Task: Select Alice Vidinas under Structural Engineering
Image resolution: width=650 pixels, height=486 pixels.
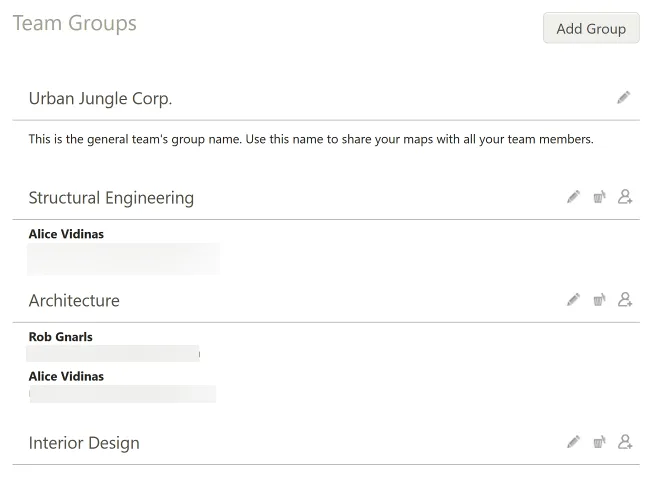Action: click(x=66, y=234)
